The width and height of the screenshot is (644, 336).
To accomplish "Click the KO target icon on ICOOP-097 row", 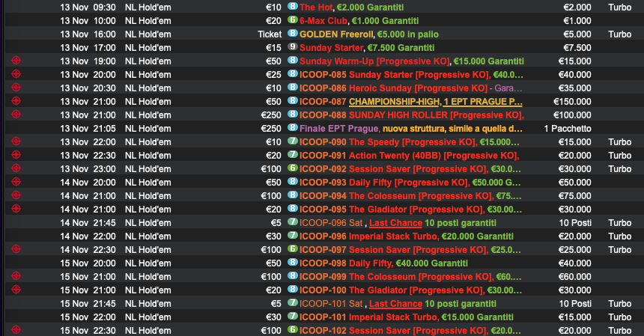I will 16,249.
